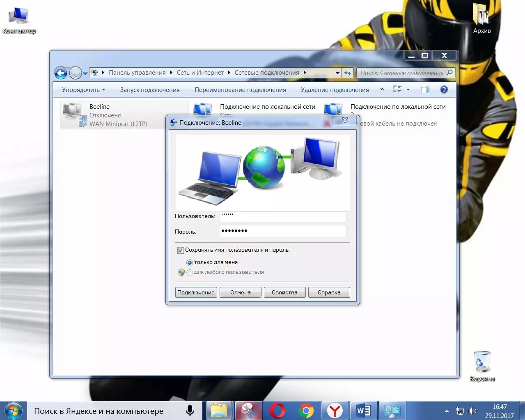This screenshot has height=420, width=525.
Task: Toggle the preview pane icon
Action: coord(425,90)
